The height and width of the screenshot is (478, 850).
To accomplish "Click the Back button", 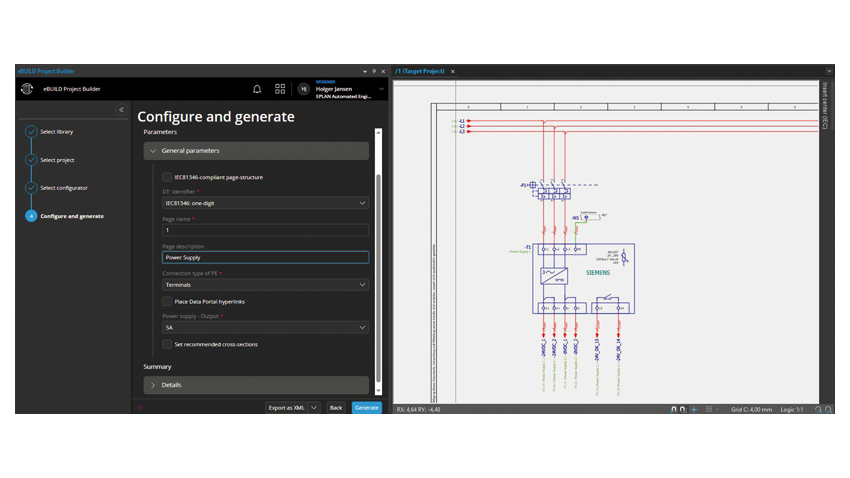I will (336, 408).
